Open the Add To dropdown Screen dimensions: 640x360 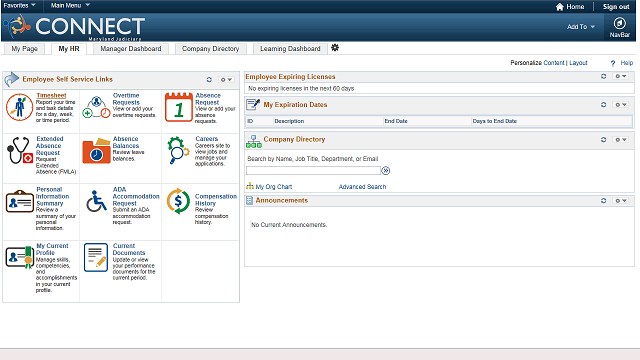tap(581, 27)
